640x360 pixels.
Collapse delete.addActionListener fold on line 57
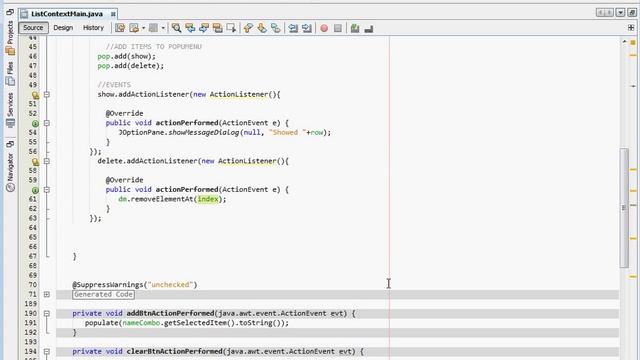pos(47,161)
